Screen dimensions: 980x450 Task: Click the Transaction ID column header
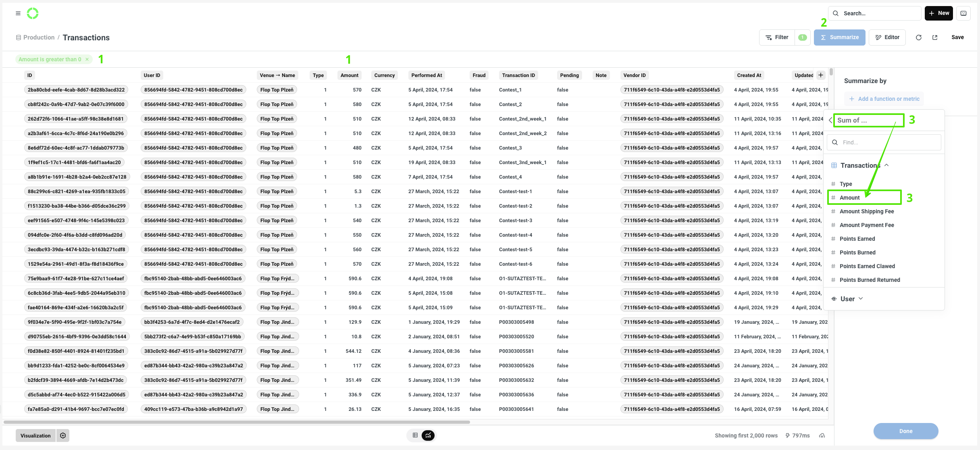tap(518, 75)
